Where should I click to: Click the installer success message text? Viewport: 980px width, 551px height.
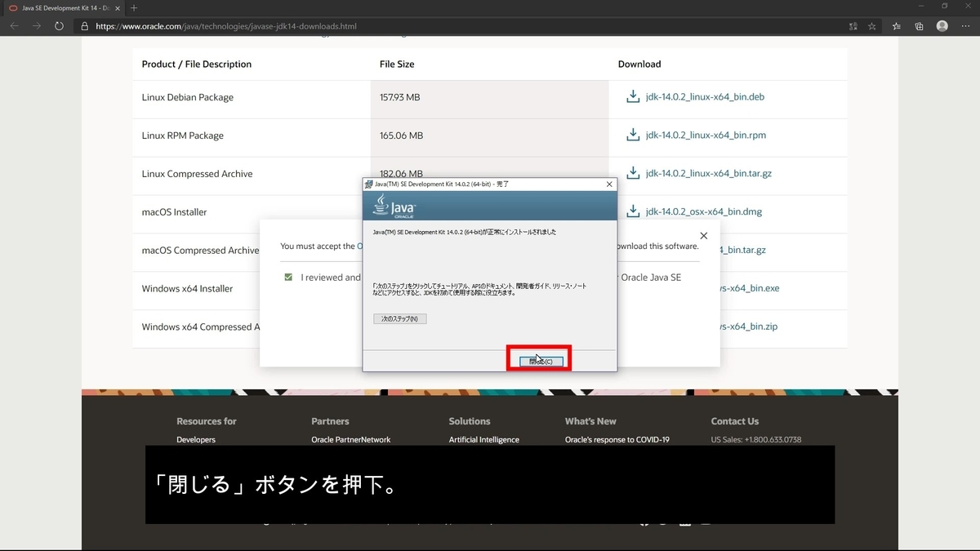pos(464,232)
